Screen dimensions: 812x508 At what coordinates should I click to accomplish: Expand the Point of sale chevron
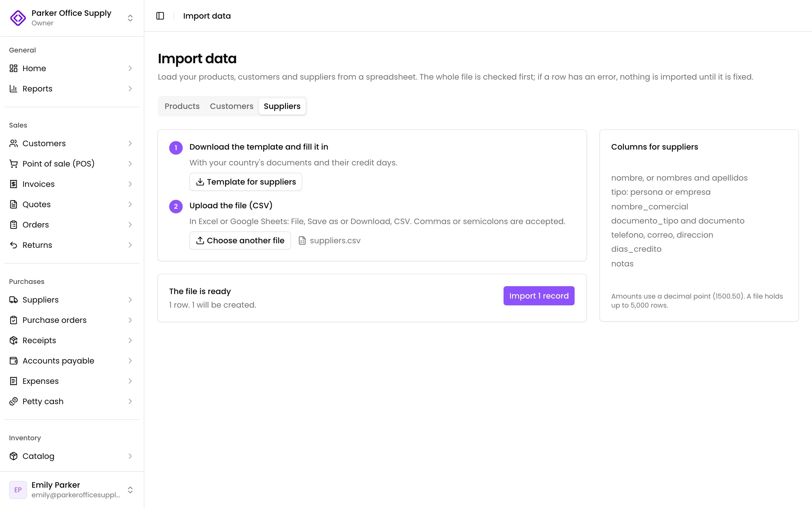click(130, 164)
